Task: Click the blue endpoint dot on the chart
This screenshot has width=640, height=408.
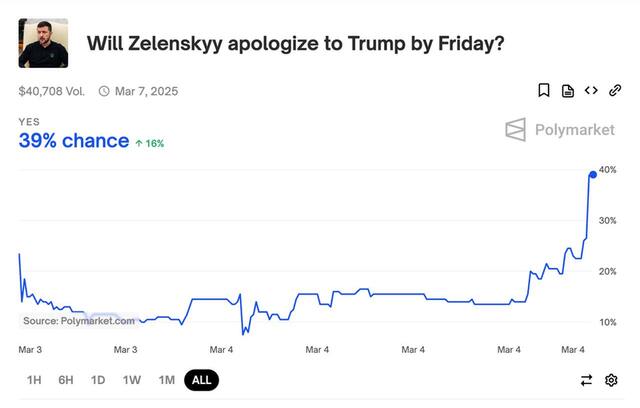Action: [592, 174]
